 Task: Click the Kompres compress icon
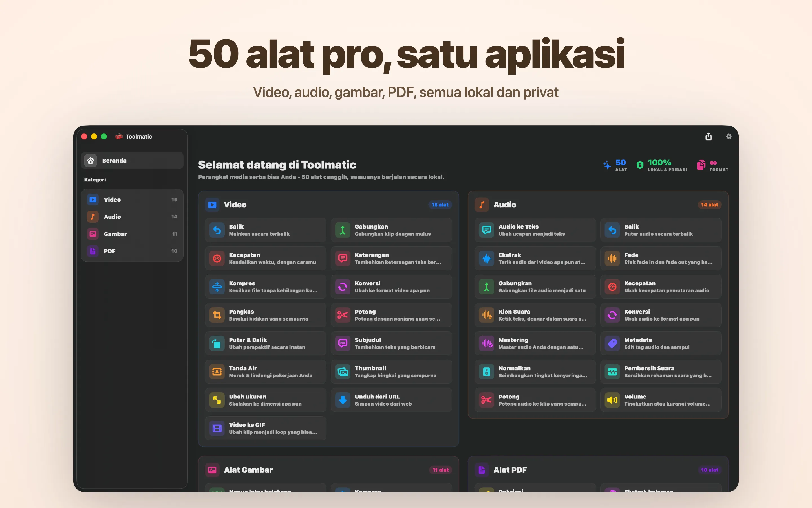(217, 286)
